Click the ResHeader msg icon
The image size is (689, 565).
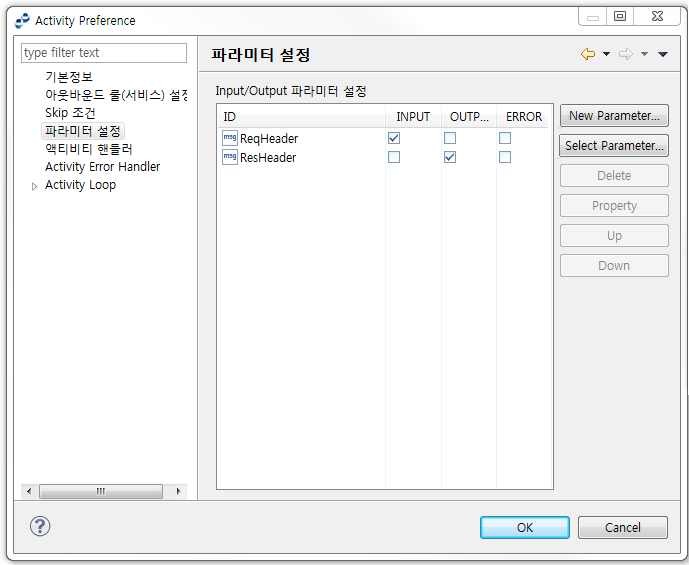(229, 157)
